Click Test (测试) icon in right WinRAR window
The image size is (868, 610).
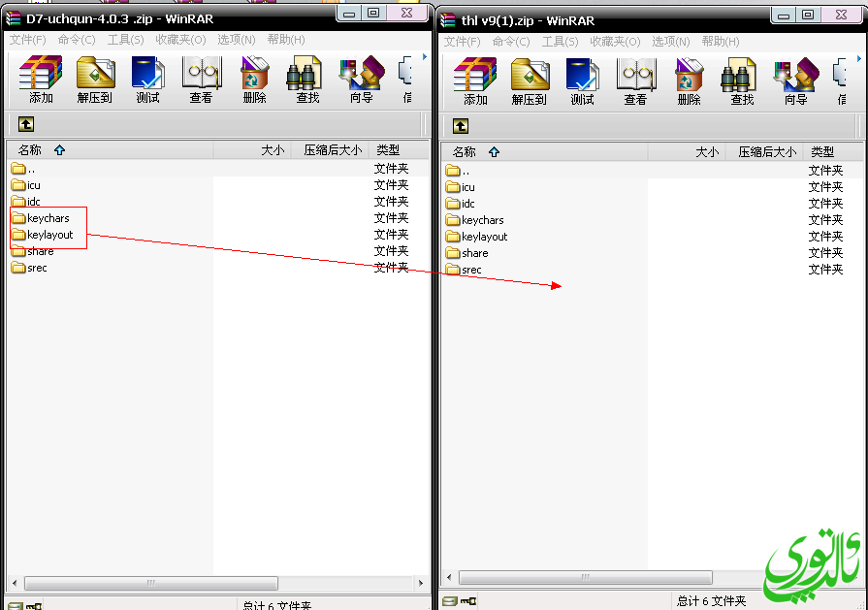[582, 81]
